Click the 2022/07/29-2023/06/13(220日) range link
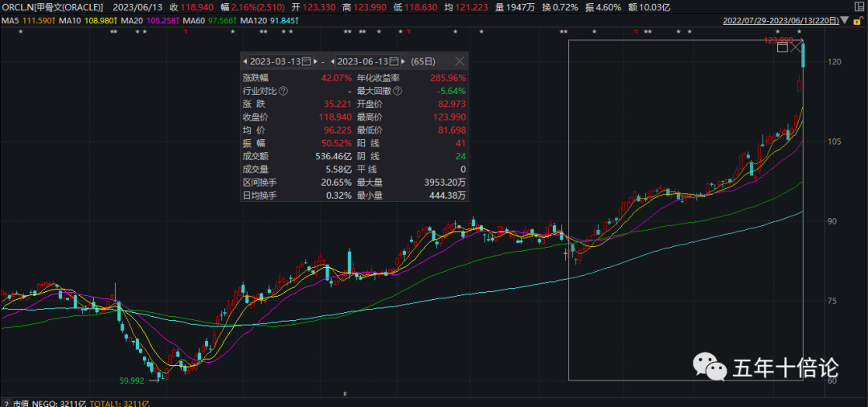Screen dimensions: 868x407 [780, 21]
